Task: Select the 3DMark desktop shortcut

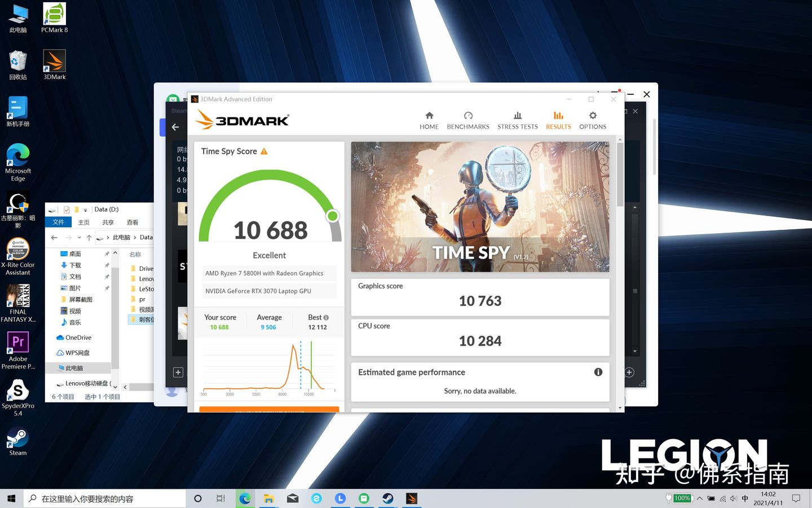Action: click(55, 65)
